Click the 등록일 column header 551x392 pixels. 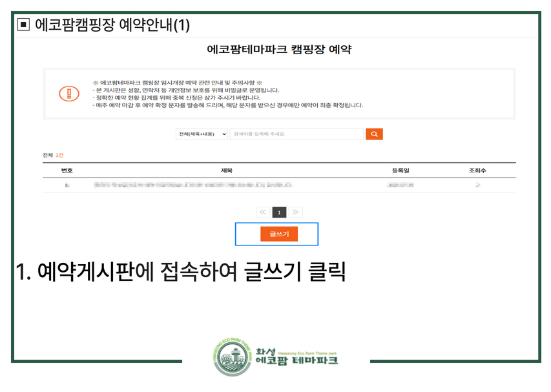pos(400,170)
